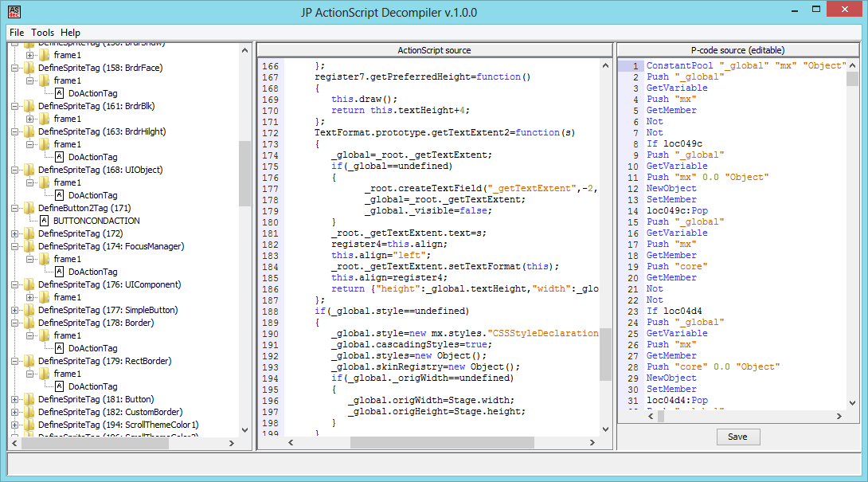Expand frame1 under DefineSpriteTag (176: UIComponent)
This screenshot has height=482, width=868.
(x=30, y=297)
